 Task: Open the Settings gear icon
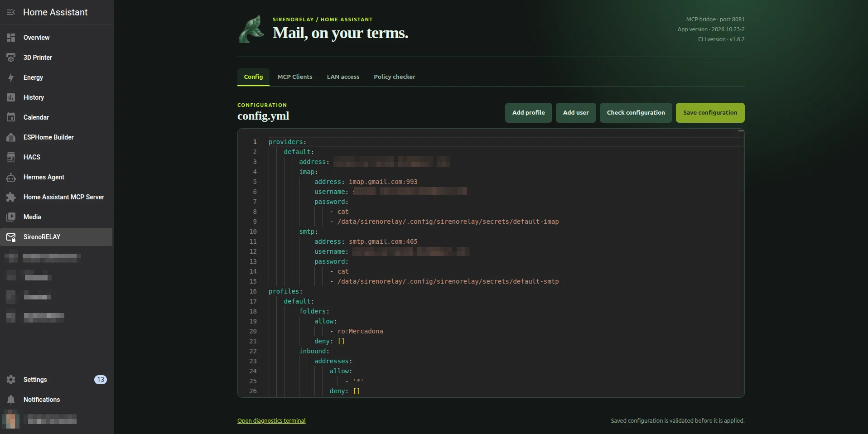pos(11,380)
